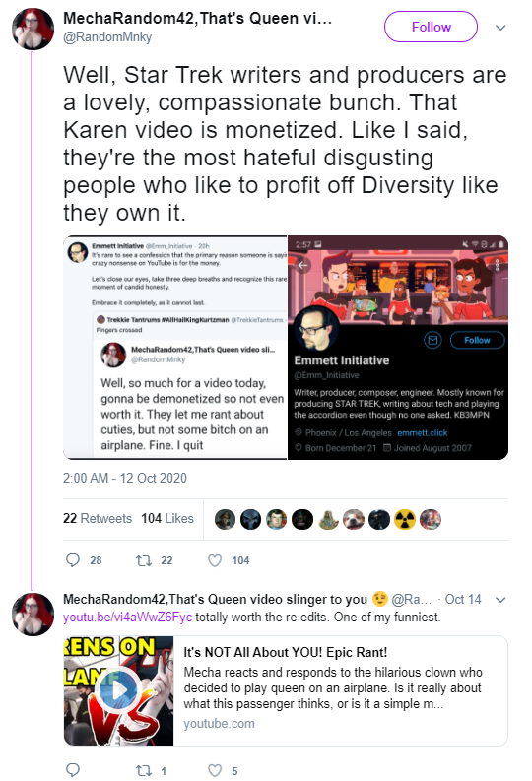Open the left screenshot of Emmett Initiative tweet
Viewport: 532px width, 781px height.
point(175,348)
